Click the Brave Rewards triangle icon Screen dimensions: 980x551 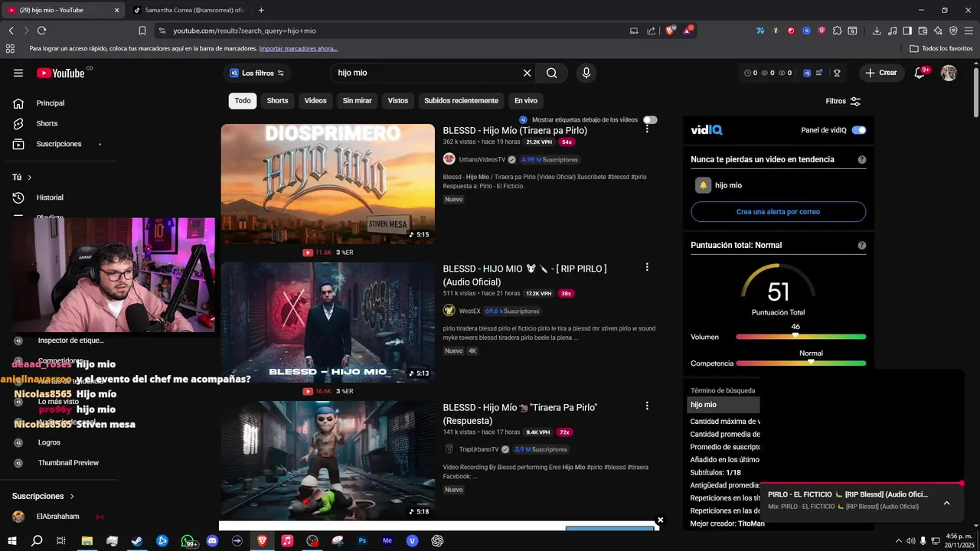pos(688,31)
